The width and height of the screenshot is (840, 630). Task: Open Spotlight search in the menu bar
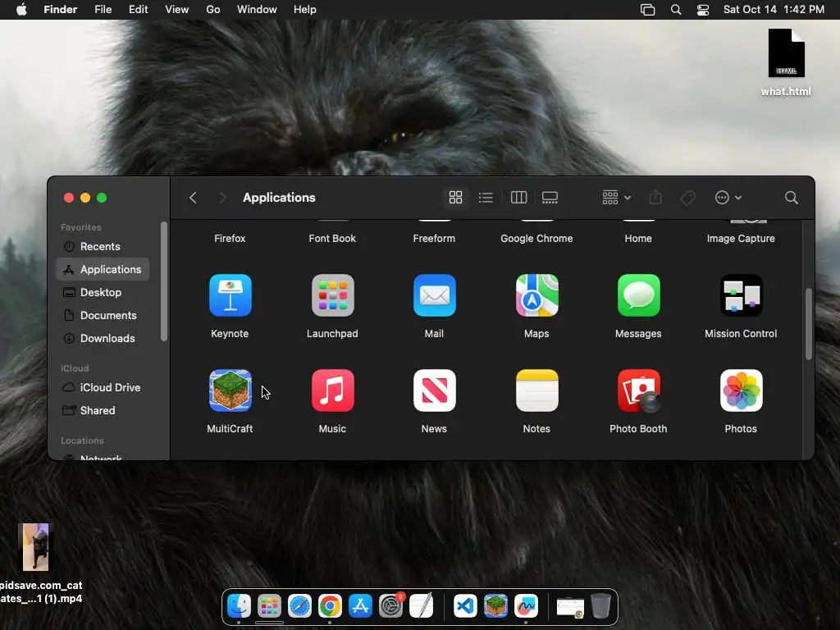tap(676, 10)
